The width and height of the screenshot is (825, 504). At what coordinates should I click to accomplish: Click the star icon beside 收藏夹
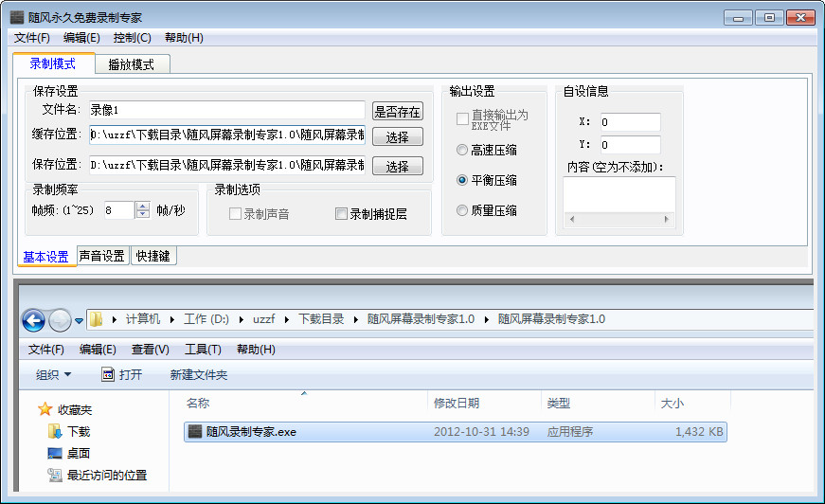[45, 408]
